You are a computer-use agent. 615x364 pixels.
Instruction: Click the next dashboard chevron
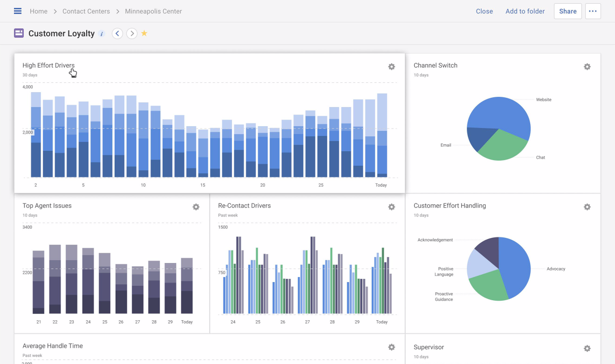pyautogui.click(x=132, y=33)
